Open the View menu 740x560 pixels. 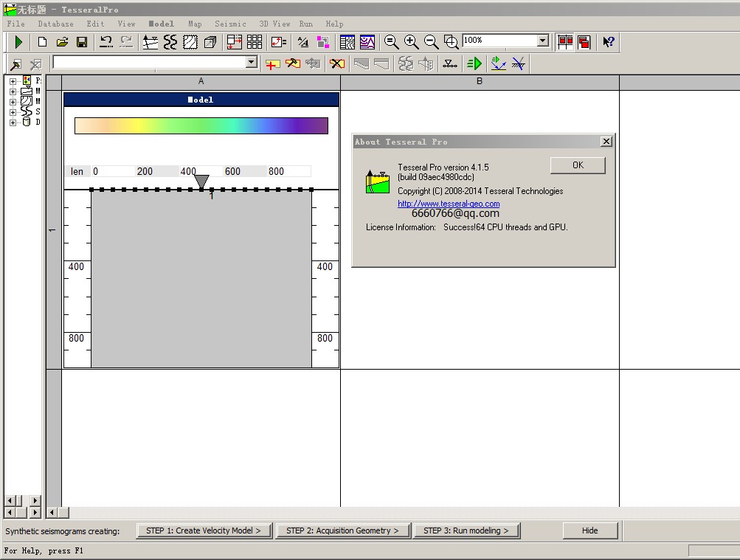126,24
